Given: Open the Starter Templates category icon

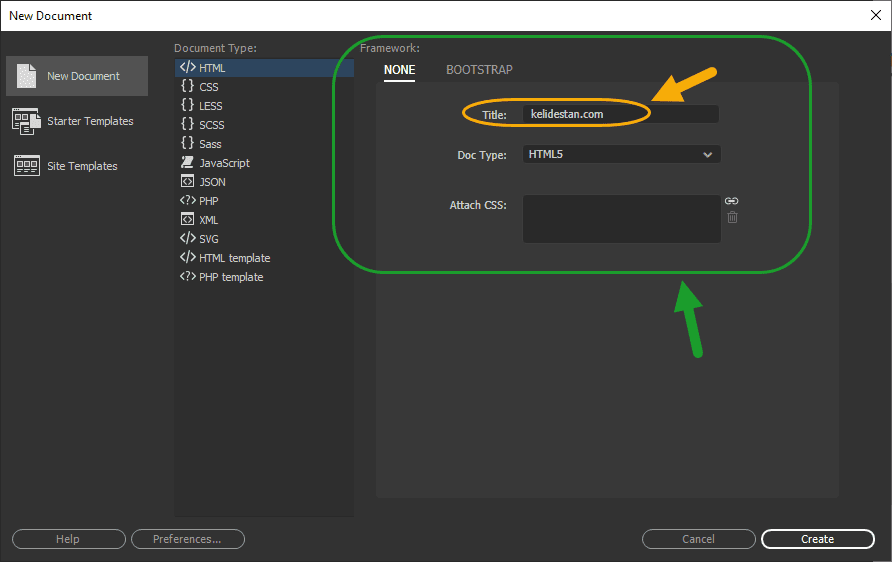Looking at the screenshot, I should [26, 121].
